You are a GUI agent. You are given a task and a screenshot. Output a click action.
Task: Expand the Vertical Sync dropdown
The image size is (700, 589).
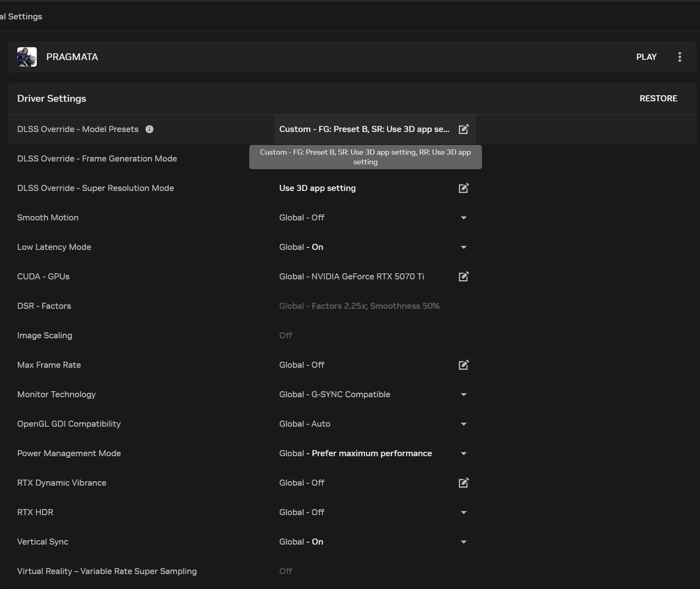coord(464,542)
